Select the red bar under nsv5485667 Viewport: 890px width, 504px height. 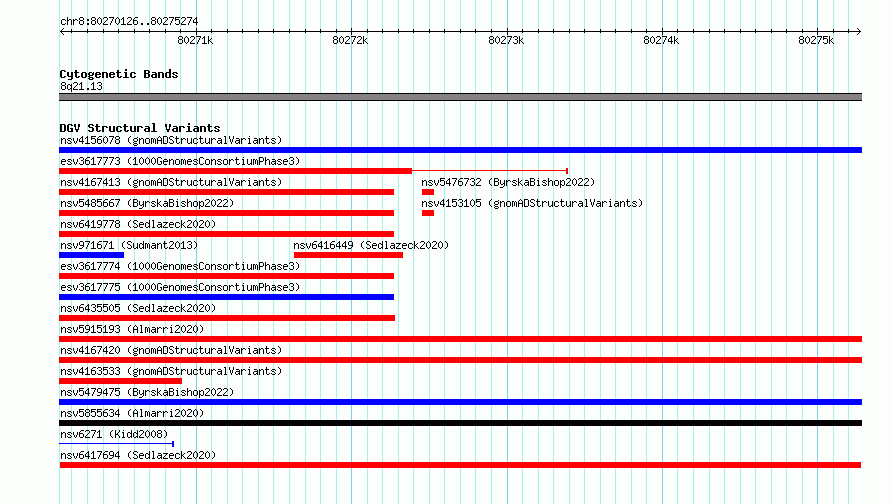pyautogui.click(x=226, y=213)
